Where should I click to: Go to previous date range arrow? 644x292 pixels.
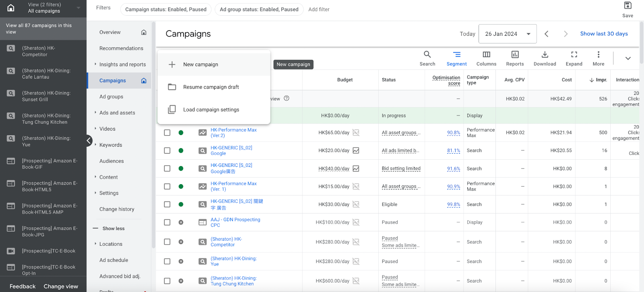546,34
